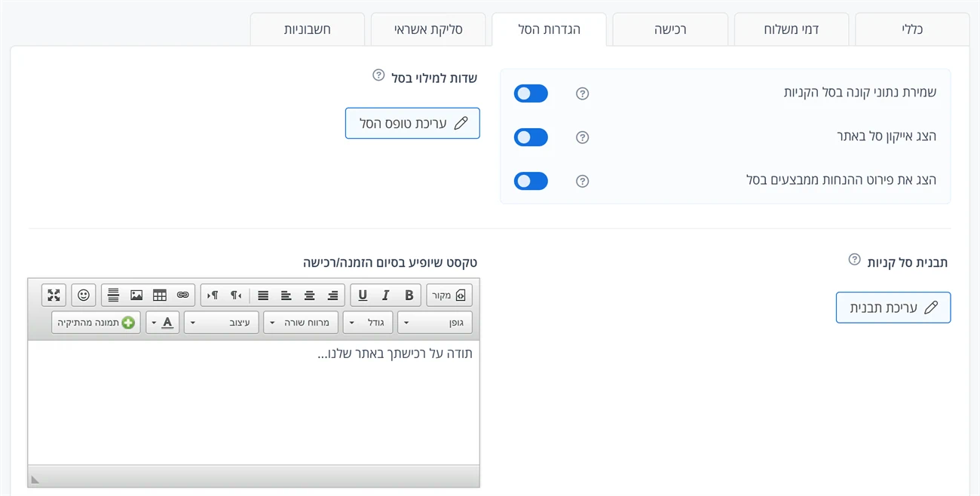Switch to the חשבוניות tab
Image resolution: width=980 pixels, height=496 pixels.
[307, 30]
